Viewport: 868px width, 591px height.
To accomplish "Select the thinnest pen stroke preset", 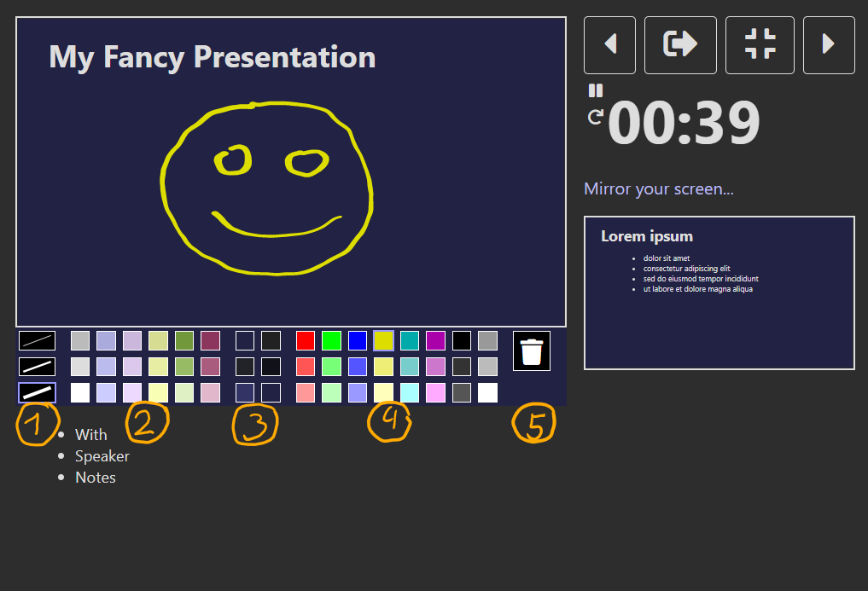I will point(36,340).
